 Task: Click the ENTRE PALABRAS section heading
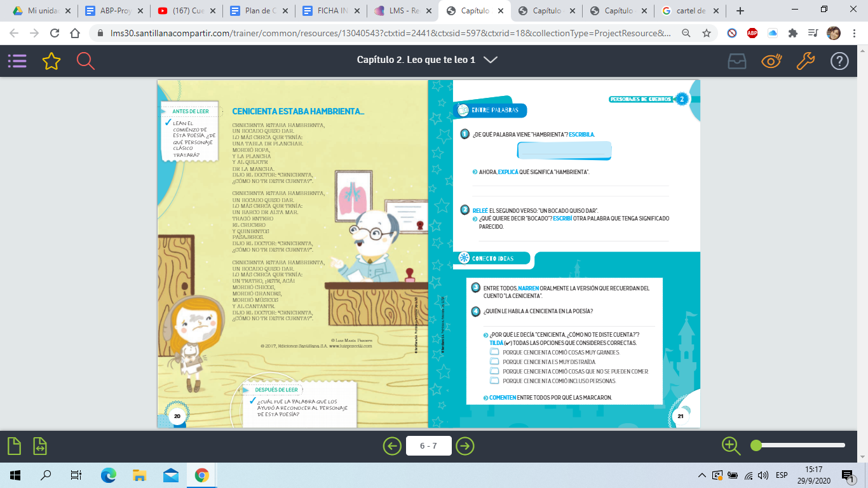point(495,111)
